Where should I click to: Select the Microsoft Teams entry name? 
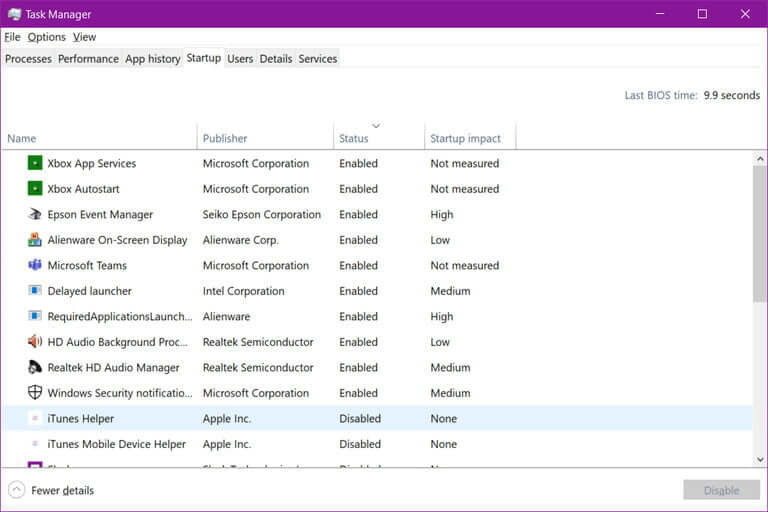click(x=87, y=266)
